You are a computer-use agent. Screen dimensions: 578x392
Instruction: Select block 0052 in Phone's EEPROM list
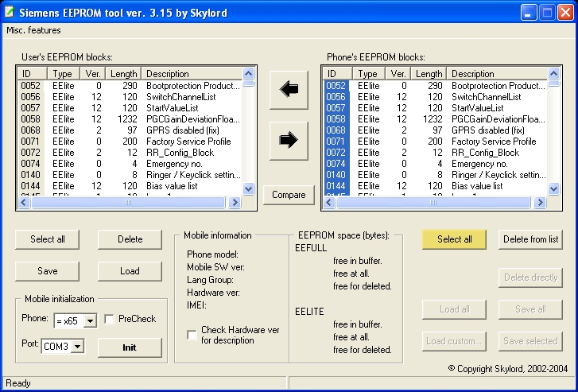point(436,86)
